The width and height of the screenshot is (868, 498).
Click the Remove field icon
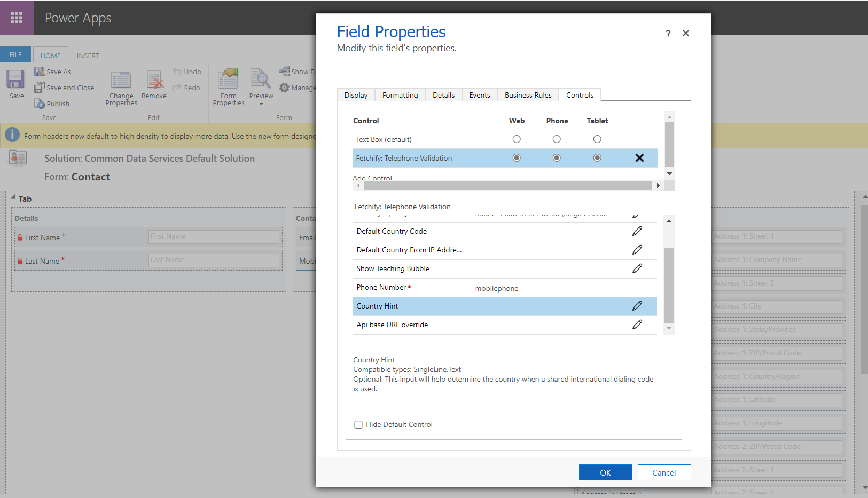coord(154,80)
